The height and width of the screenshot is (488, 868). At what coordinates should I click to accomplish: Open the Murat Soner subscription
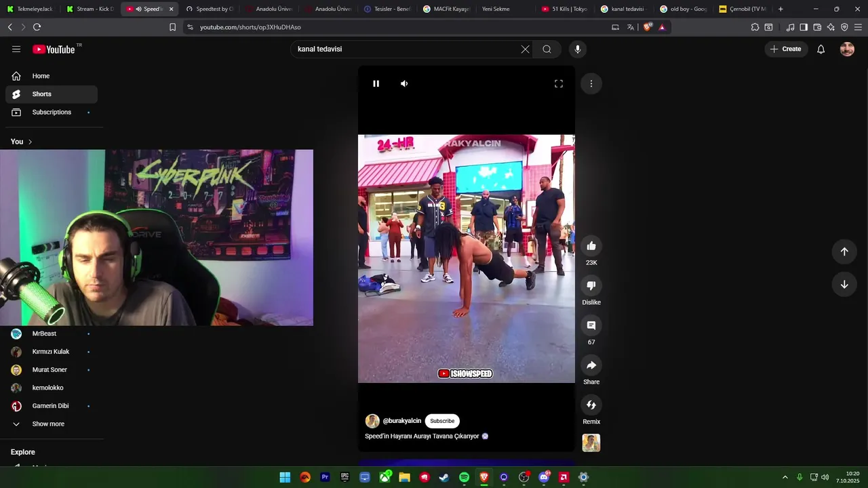click(52, 369)
